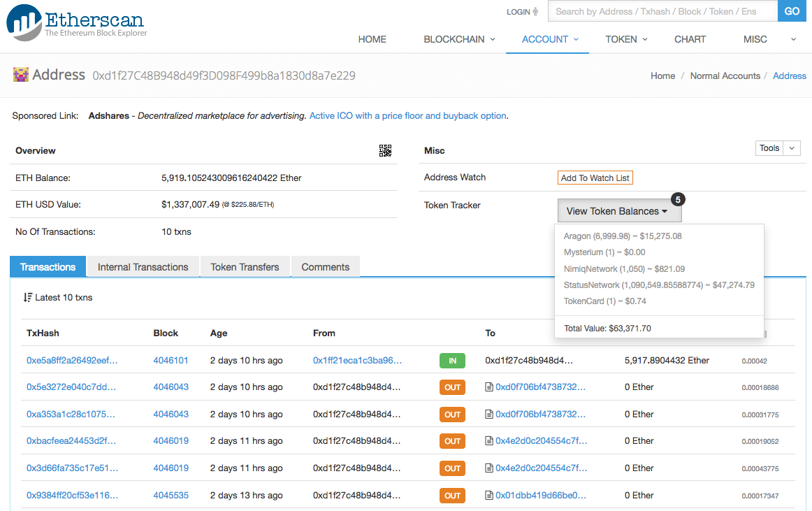Image resolution: width=812 pixels, height=511 pixels.
Task: Open the CHART menu item
Action: coord(690,39)
